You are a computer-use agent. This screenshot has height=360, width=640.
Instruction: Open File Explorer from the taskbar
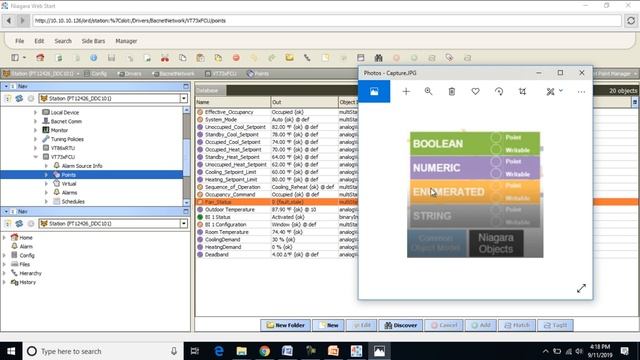(x=242, y=351)
